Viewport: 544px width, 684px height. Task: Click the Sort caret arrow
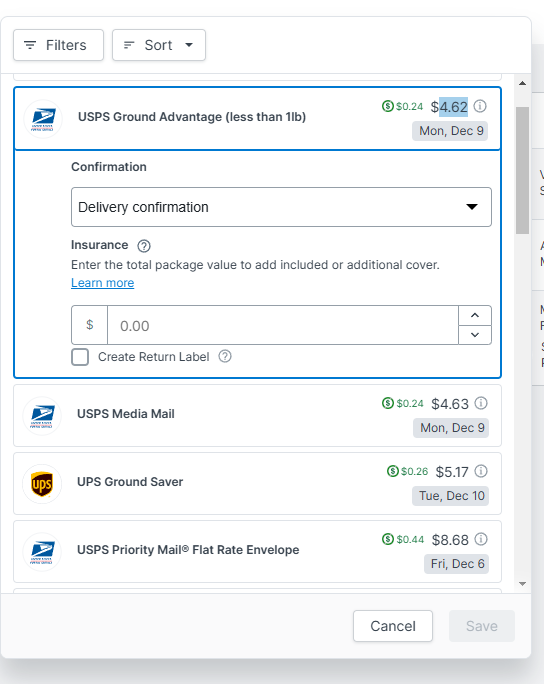click(189, 45)
